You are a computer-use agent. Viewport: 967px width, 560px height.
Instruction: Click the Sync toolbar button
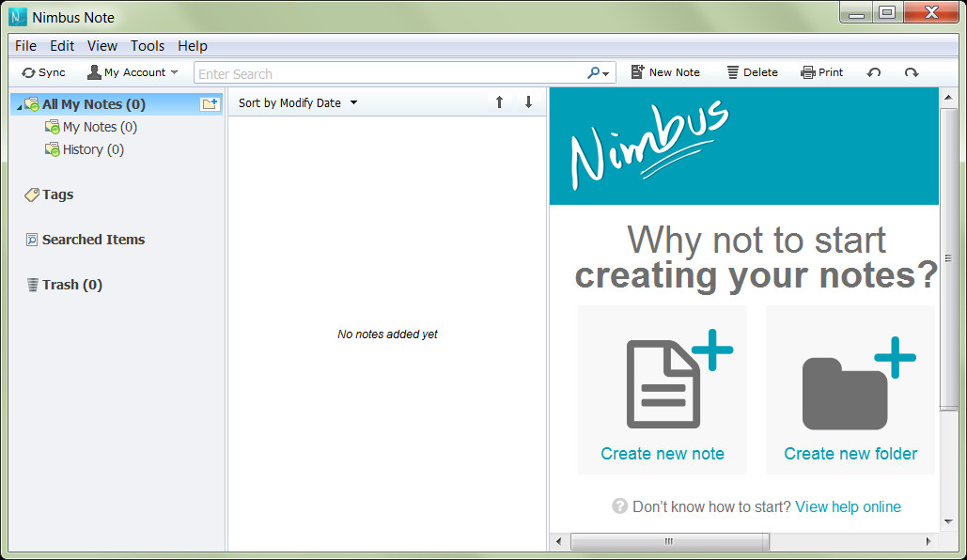(43, 72)
